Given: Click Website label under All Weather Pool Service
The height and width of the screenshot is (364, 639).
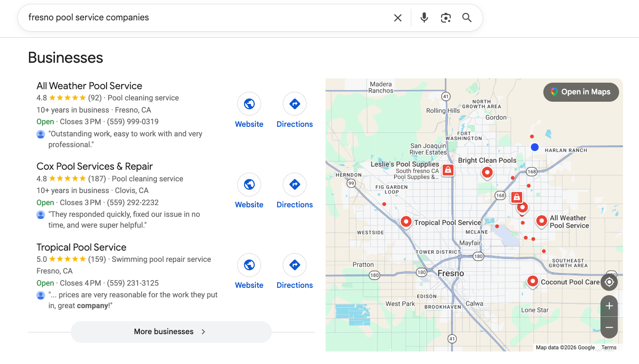Looking at the screenshot, I should (x=249, y=124).
